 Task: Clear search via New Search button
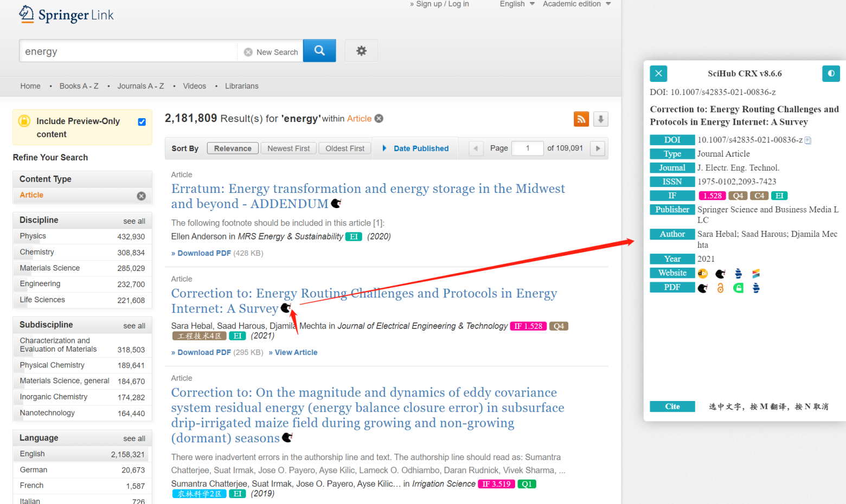click(271, 52)
